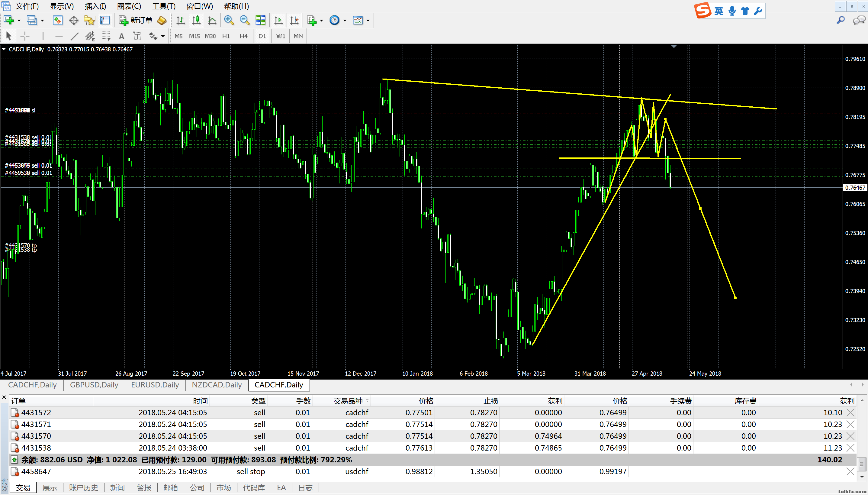Switch to W1 timeframe

(281, 36)
